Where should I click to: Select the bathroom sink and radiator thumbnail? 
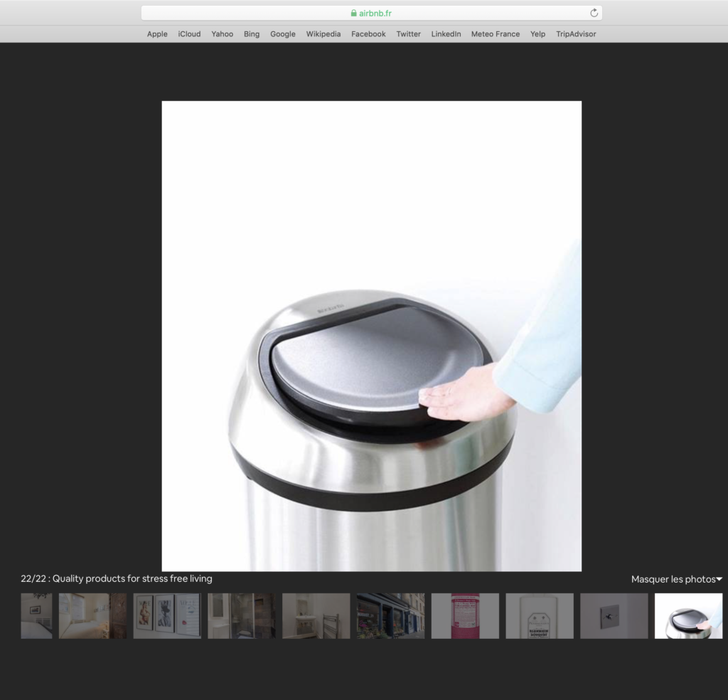[316, 615]
